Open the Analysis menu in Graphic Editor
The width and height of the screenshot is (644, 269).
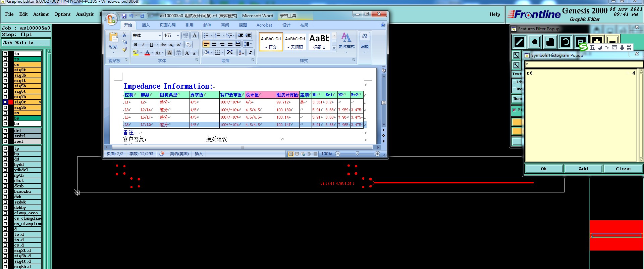[85, 14]
